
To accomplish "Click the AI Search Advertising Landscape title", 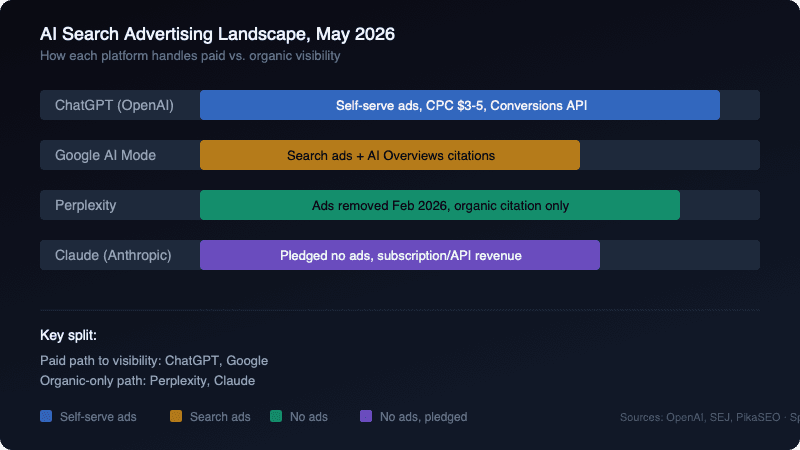I will pyautogui.click(x=217, y=34).
